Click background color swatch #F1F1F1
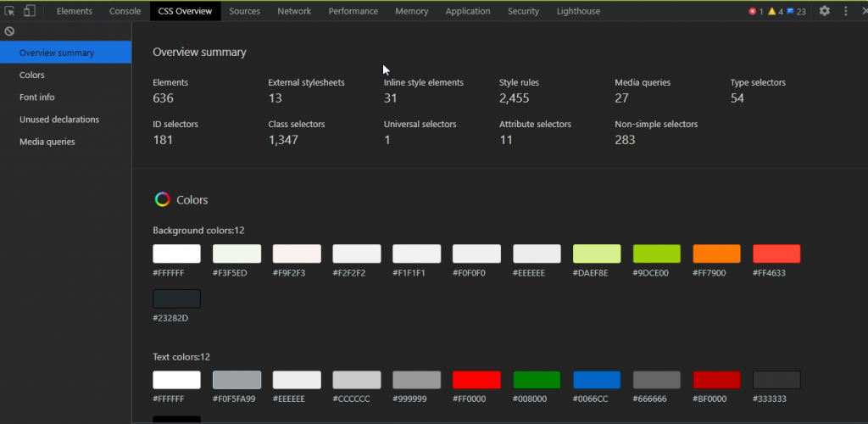Screen dimensions: 868x424 [417, 254]
